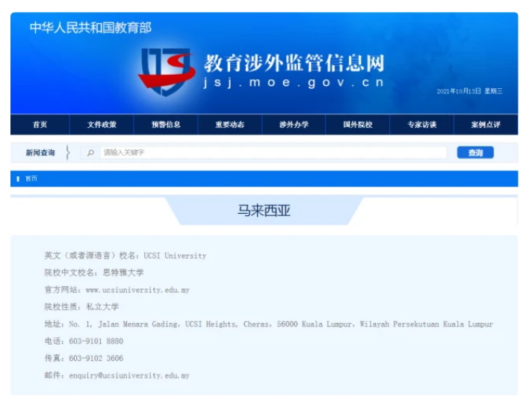Click Chinese school name 思特雅大学
Viewport: 532px width, 405px height.
[x=123, y=273]
